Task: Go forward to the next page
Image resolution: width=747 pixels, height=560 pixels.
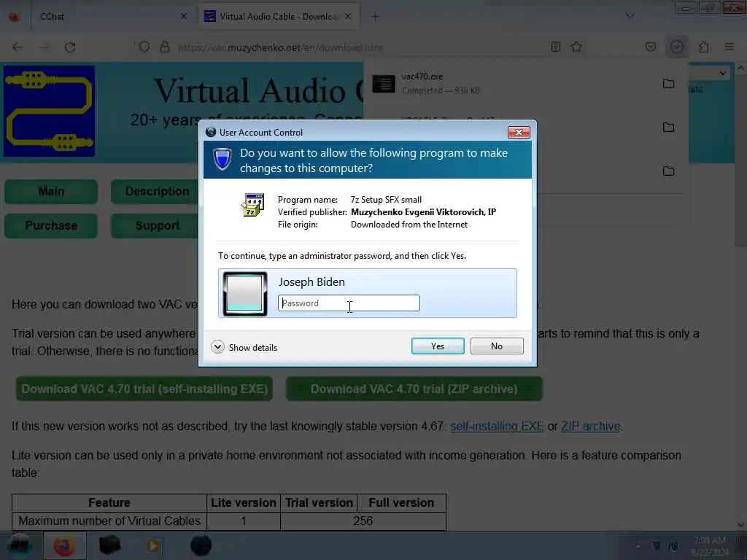Action: (43, 47)
